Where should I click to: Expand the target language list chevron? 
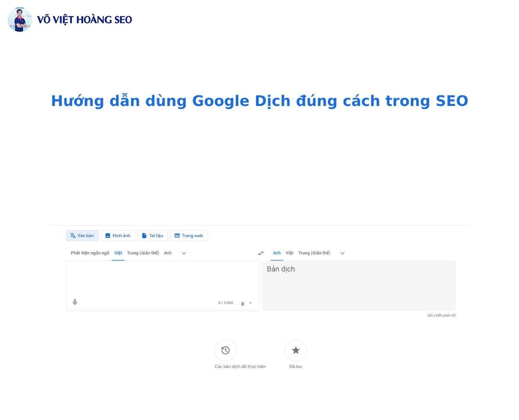[343, 253]
